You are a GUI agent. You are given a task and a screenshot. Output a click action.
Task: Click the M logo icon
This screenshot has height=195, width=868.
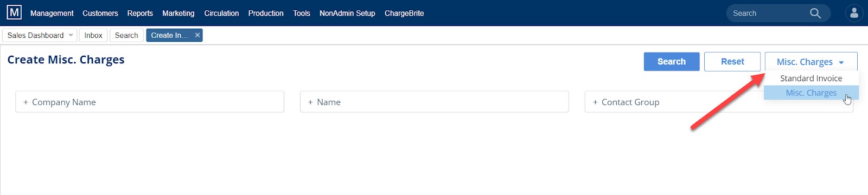(x=14, y=12)
